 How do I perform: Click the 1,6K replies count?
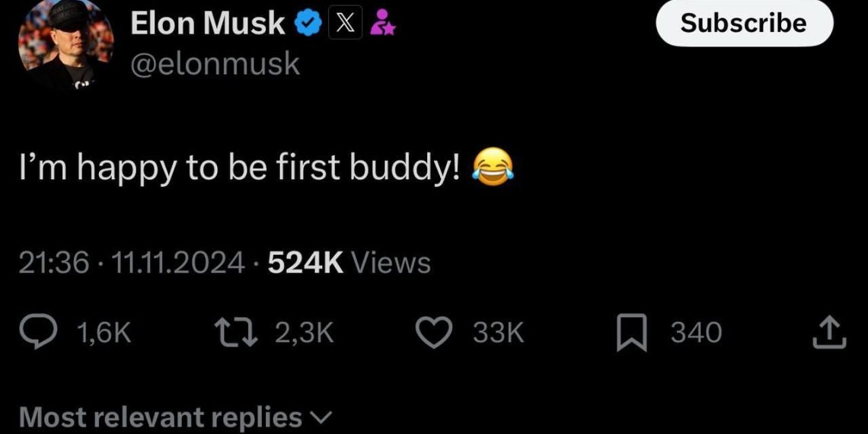click(104, 333)
